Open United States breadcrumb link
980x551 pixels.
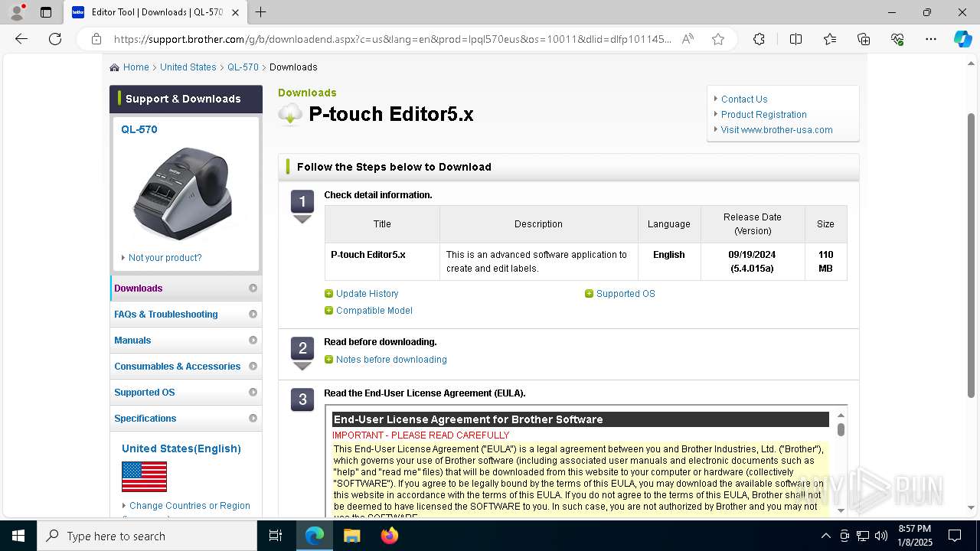click(188, 67)
